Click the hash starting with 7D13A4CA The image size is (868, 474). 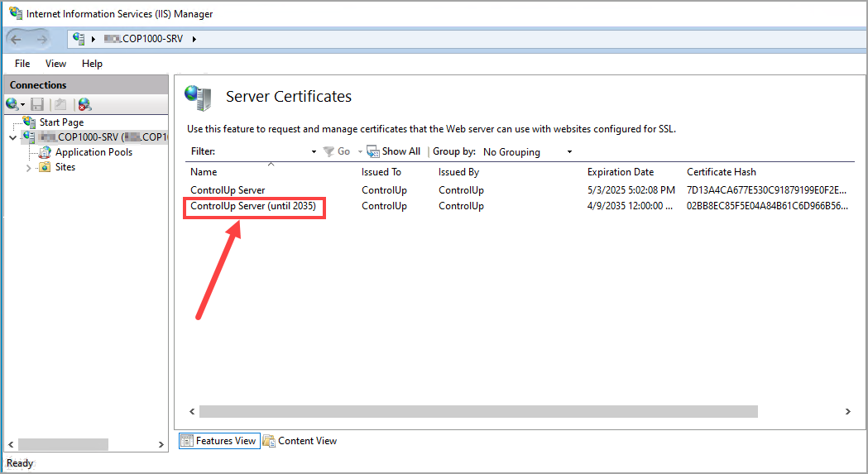tap(766, 190)
